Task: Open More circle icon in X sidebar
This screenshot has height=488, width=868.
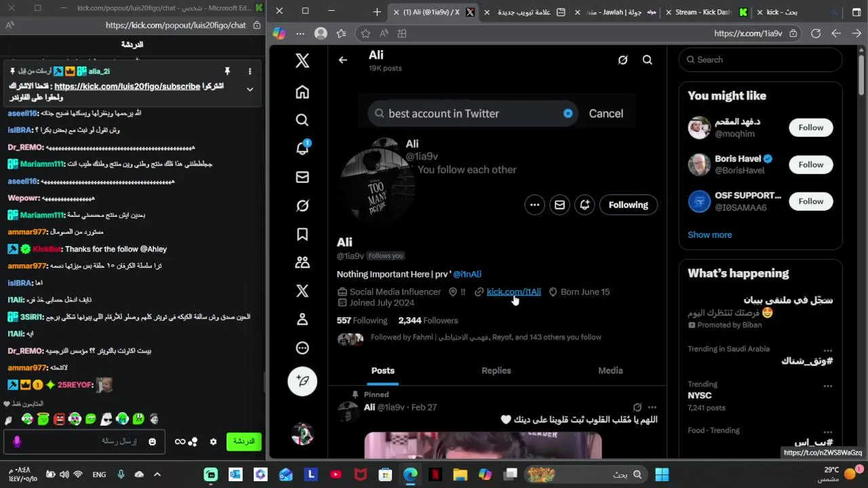Action: pos(302,348)
